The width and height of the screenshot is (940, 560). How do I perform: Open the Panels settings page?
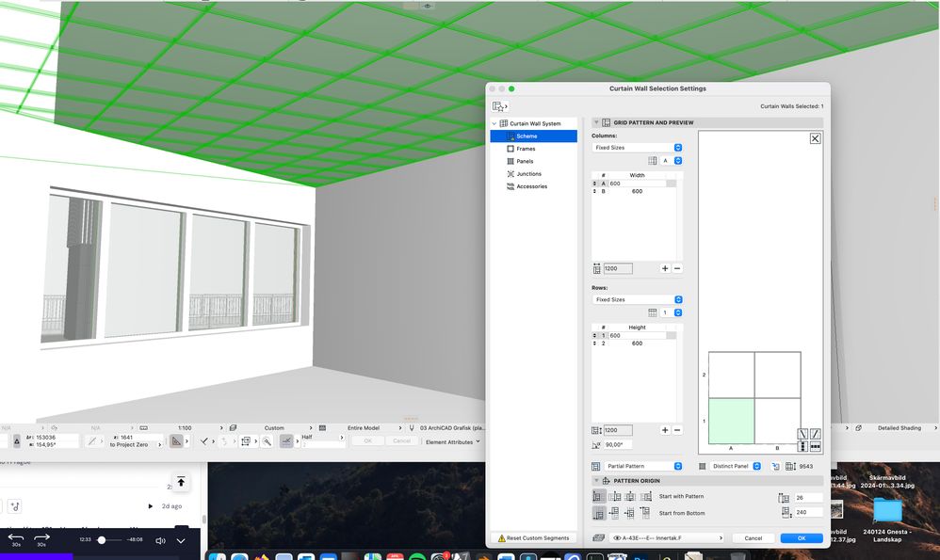pyautogui.click(x=525, y=161)
